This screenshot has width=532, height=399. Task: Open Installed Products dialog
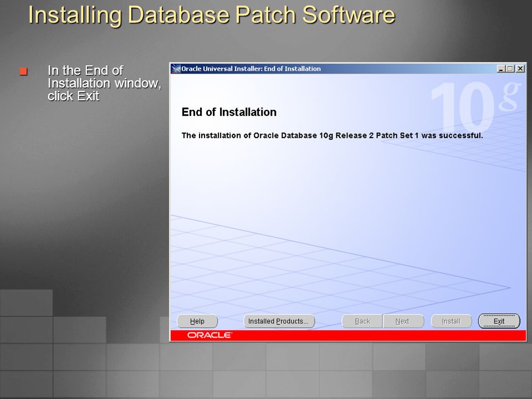279,321
